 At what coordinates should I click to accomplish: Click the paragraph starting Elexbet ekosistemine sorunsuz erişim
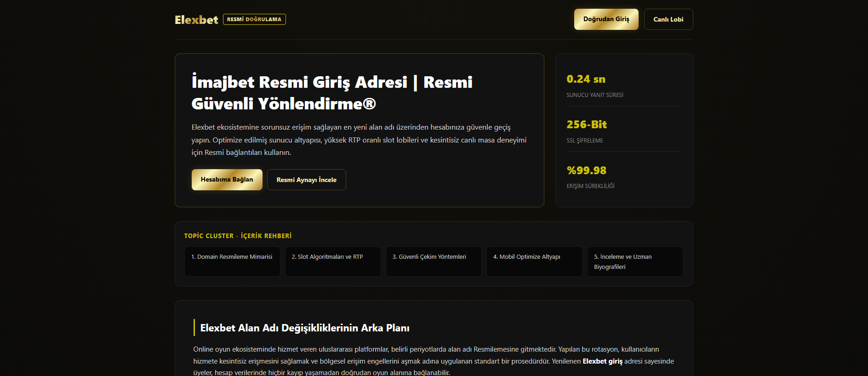359,140
